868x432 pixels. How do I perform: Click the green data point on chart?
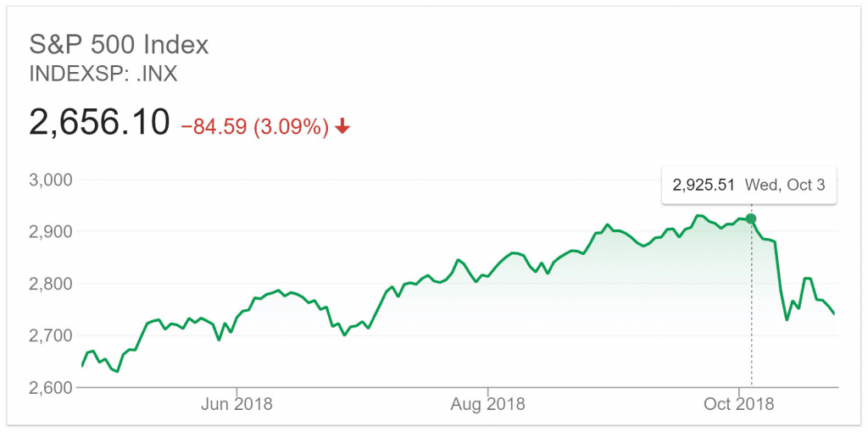(751, 219)
